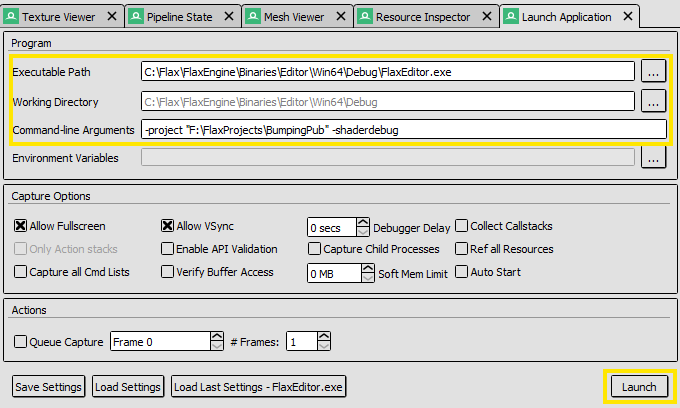The image size is (680, 408).
Task: Browse for the Working Directory
Action: pyautogui.click(x=653, y=101)
